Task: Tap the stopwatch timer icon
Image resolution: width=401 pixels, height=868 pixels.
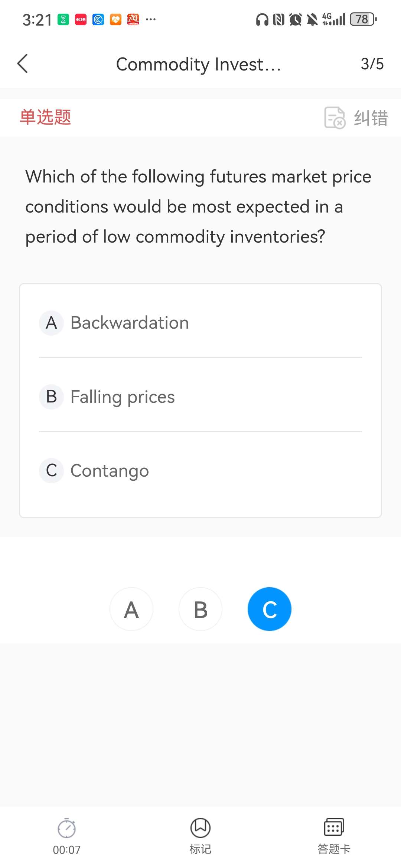Action: pyautogui.click(x=67, y=828)
